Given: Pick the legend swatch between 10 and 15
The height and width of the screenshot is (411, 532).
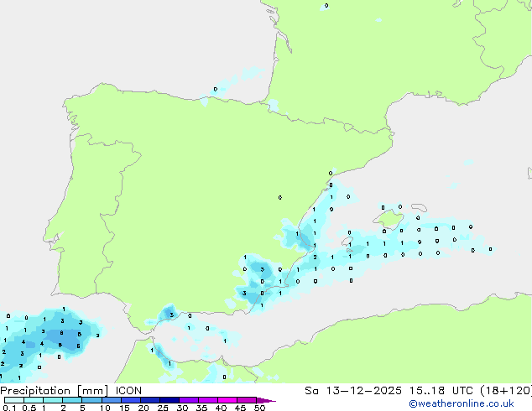Looking at the screenshot, I should (112, 400).
